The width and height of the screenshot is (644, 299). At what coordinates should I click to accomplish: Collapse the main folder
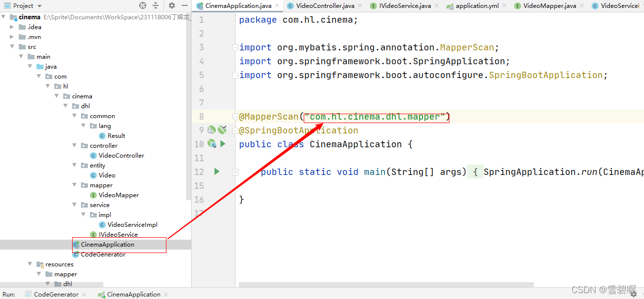pos(21,56)
